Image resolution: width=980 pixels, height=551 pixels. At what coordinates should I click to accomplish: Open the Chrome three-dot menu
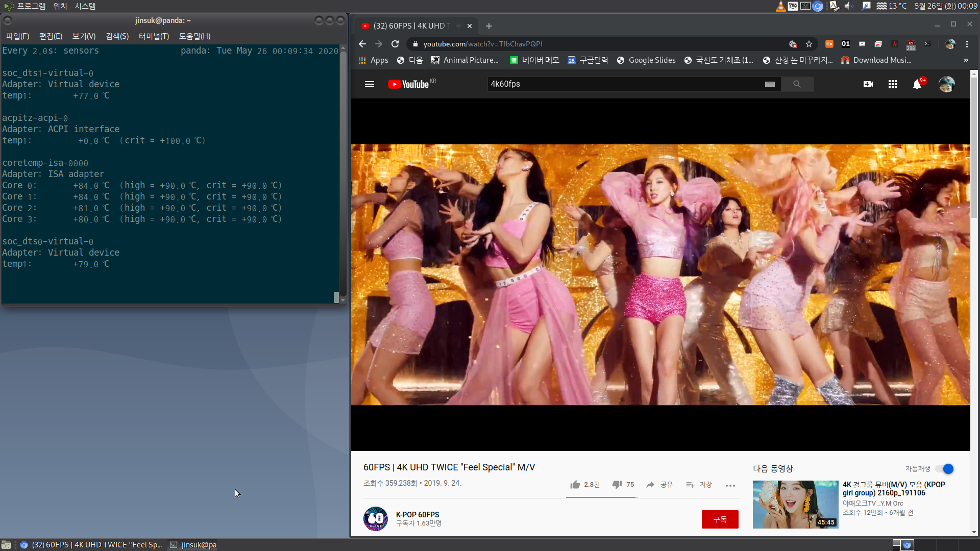pyautogui.click(x=967, y=44)
